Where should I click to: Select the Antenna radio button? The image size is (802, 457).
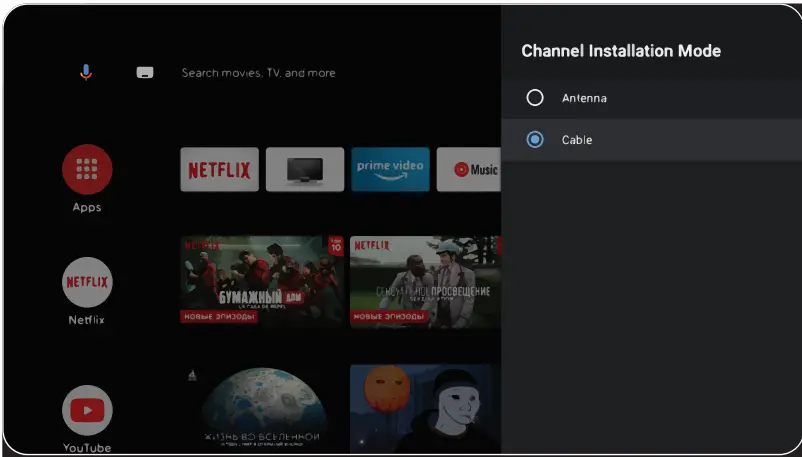pyautogui.click(x=534, y=98)
